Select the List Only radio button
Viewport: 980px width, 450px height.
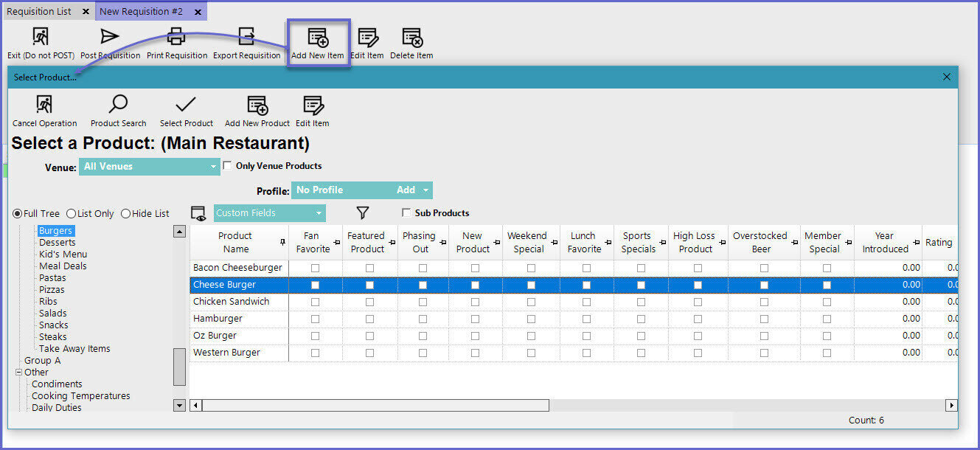pos(72,214)
